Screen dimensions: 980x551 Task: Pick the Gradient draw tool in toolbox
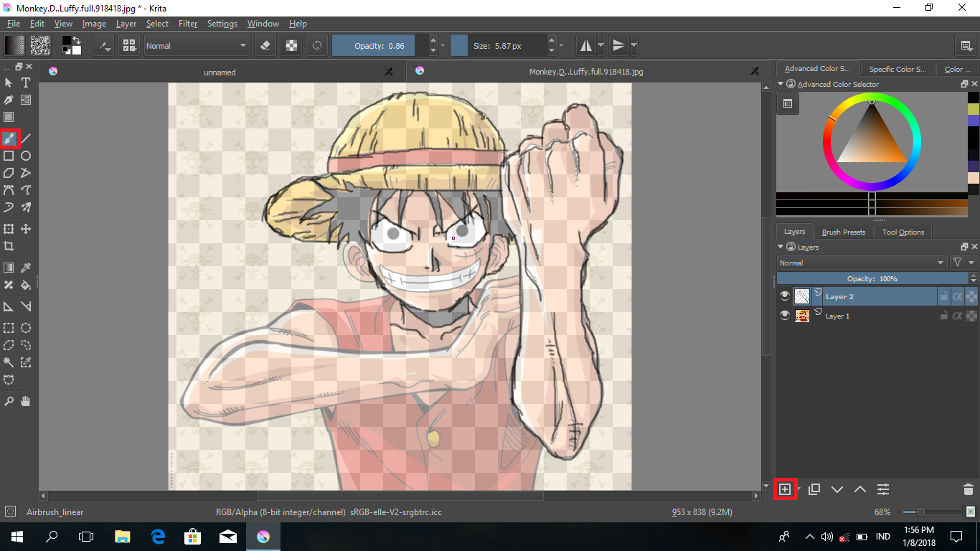pos(9,268)
